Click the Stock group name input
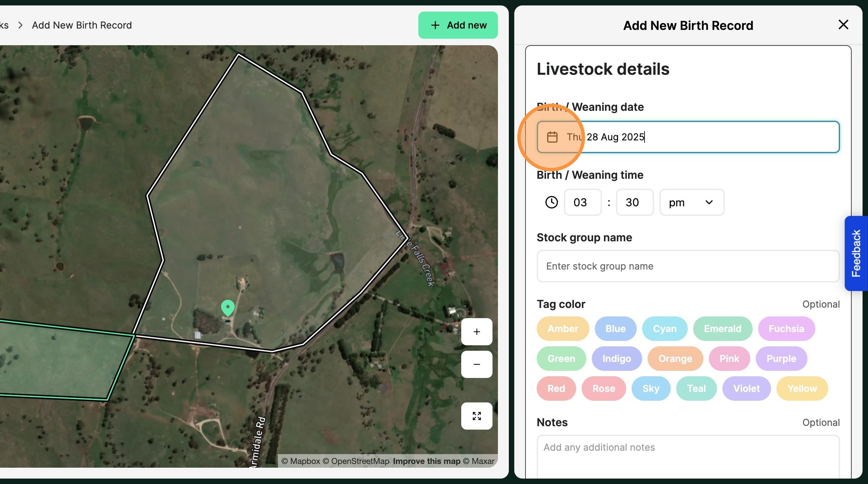The width and height of the screenshot is (868, 484). [x=688, y=266]
